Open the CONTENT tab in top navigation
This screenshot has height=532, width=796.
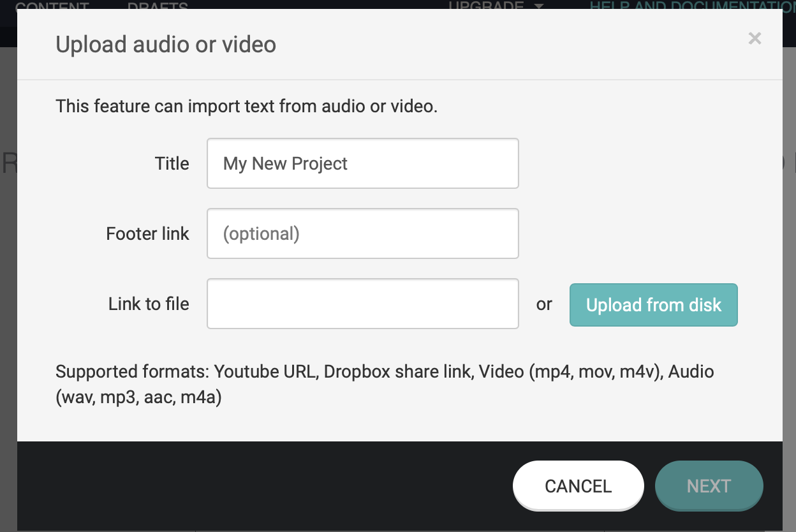point(52,6)
